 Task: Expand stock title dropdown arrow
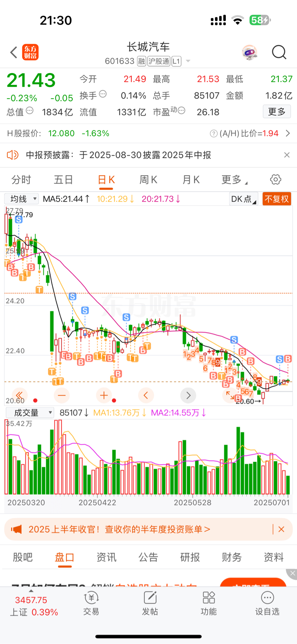coord(188,61)
